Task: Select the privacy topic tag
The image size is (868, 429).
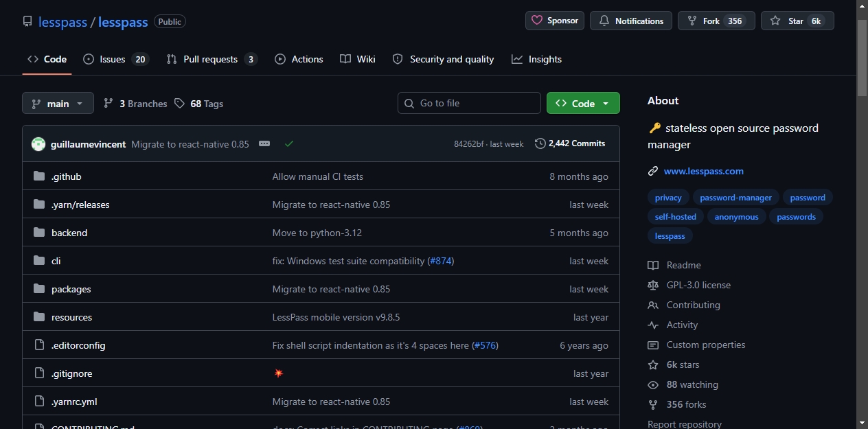Action: (x=668, y=198)
